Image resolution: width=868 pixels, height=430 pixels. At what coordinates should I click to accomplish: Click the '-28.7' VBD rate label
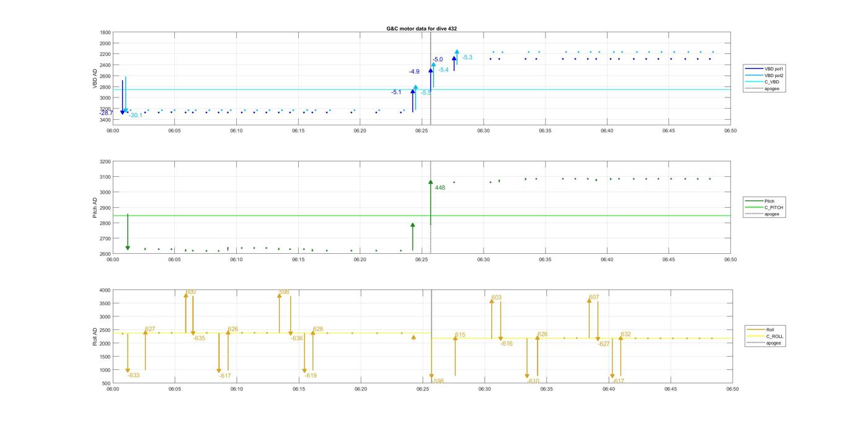[106, 113]
